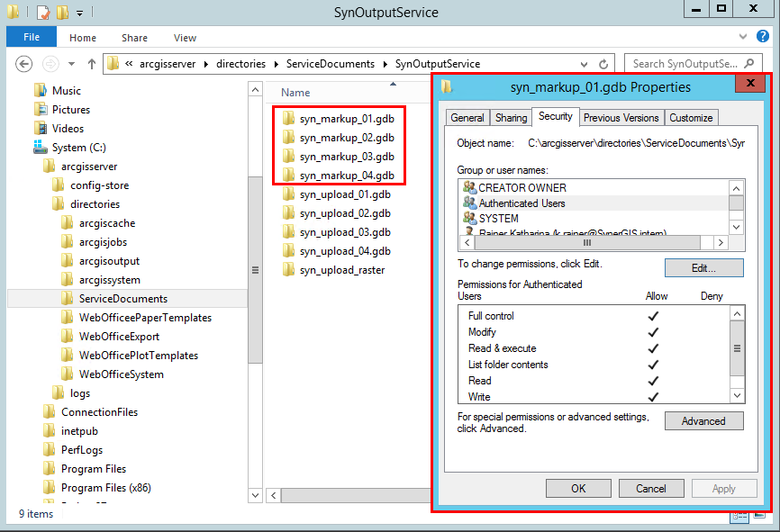Screen dimensions: 780x532
Task: Click the Edit button to change permissions
Action: point(703,267)
